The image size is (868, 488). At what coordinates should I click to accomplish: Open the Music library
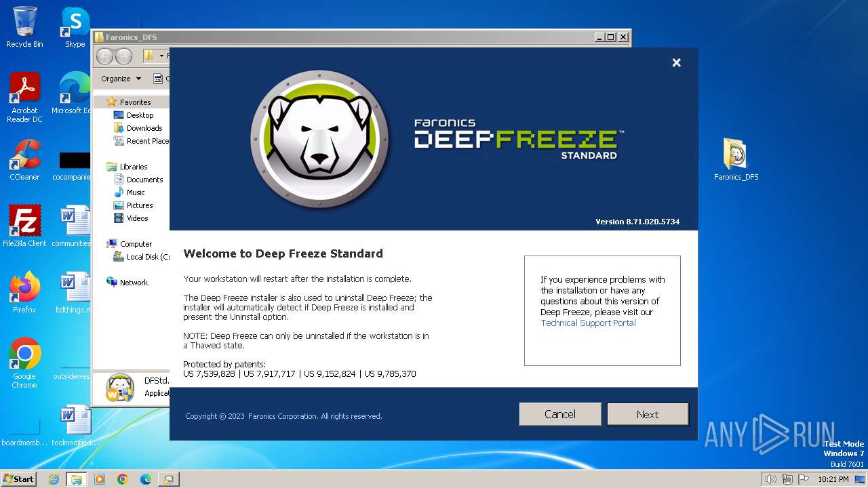coord(136,192)
